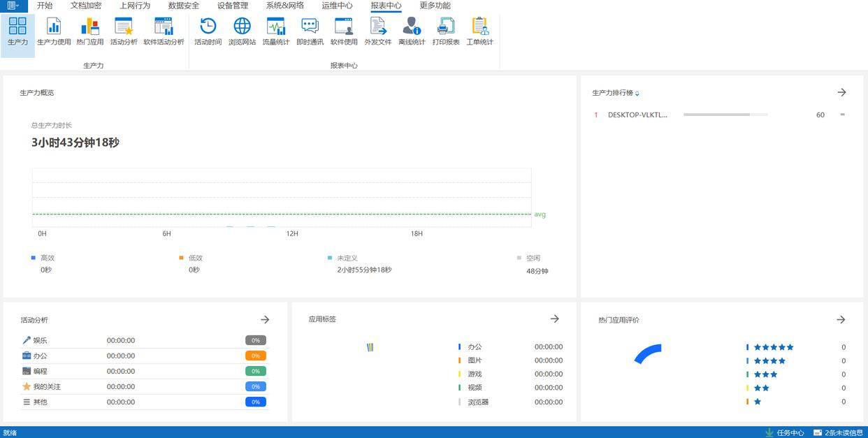Switch to the 文档加密 tab
Screen dimensions: 868x438
86,6
